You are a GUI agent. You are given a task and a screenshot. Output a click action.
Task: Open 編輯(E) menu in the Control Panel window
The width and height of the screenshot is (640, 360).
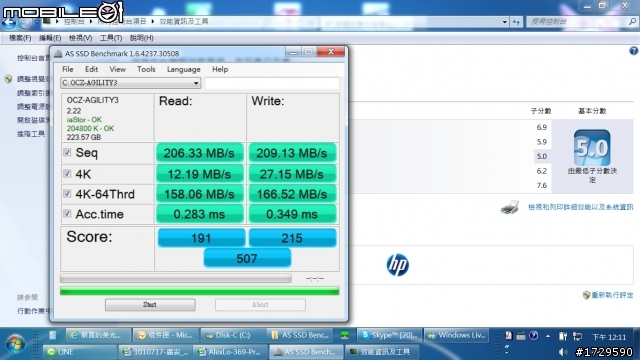(50, 38)
